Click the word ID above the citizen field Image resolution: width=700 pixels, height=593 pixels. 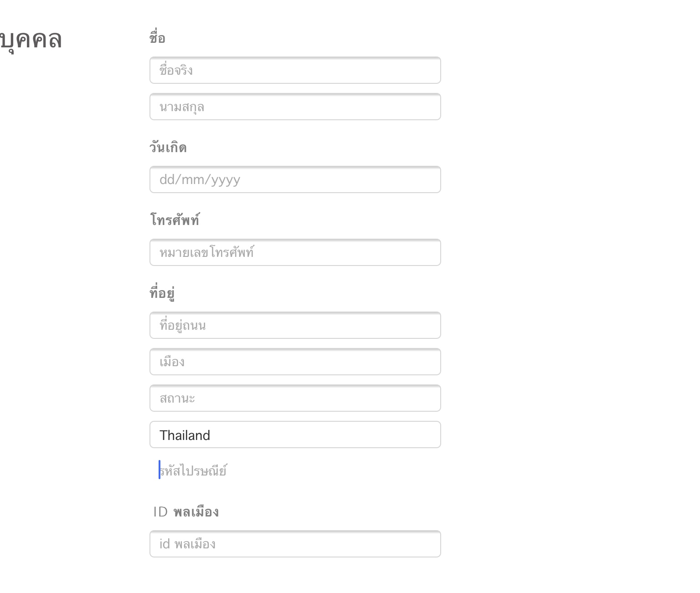coord(160,512)
